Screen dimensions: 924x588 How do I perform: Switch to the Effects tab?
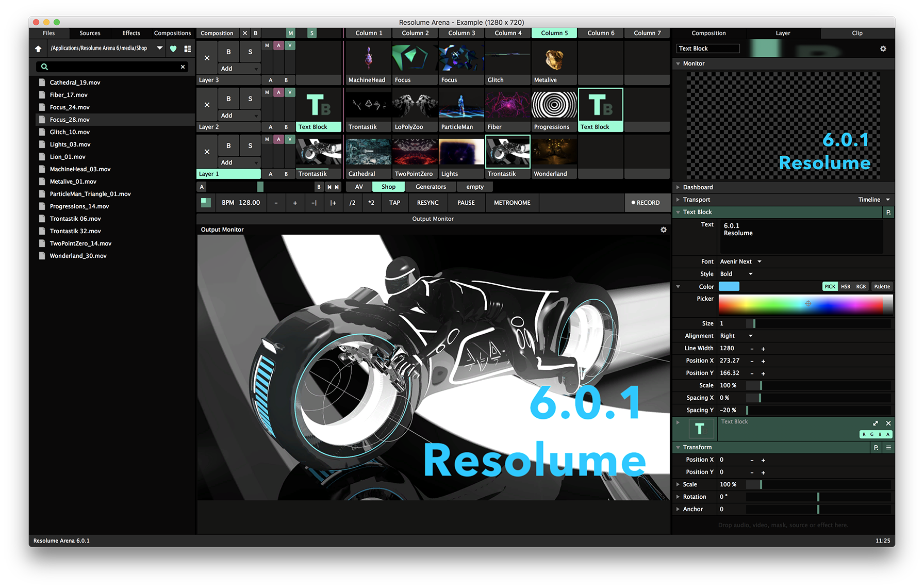(131, 33)
